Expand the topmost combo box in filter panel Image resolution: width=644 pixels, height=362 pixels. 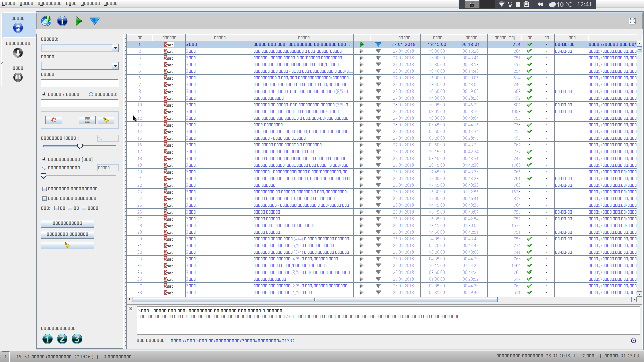(115, 48)
